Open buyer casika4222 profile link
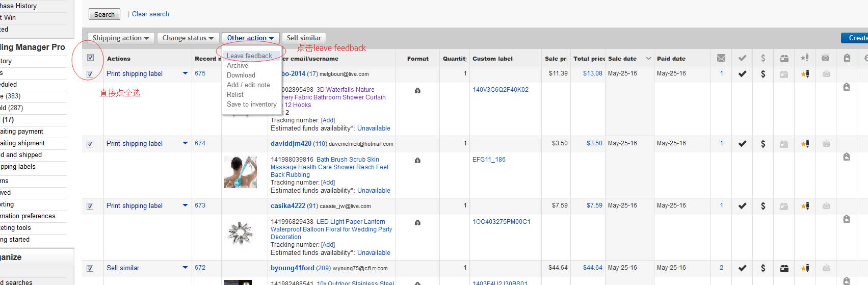Image resolution: width=868 pixels, height=285 pixels. tap(288, 205)
